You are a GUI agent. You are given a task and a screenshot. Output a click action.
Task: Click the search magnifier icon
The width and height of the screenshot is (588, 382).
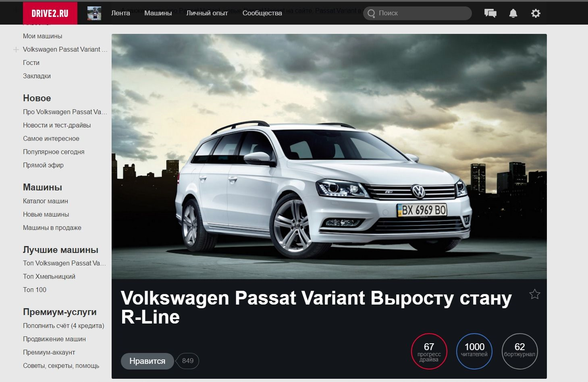tap(371, 13)
